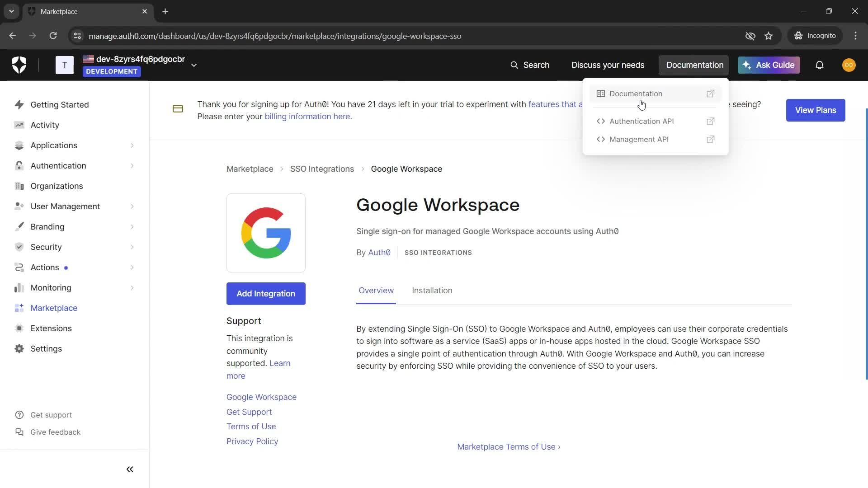Screen dimensions: 868x488
Task: Click the Google logo thumbnail
Action: (266, 233)
